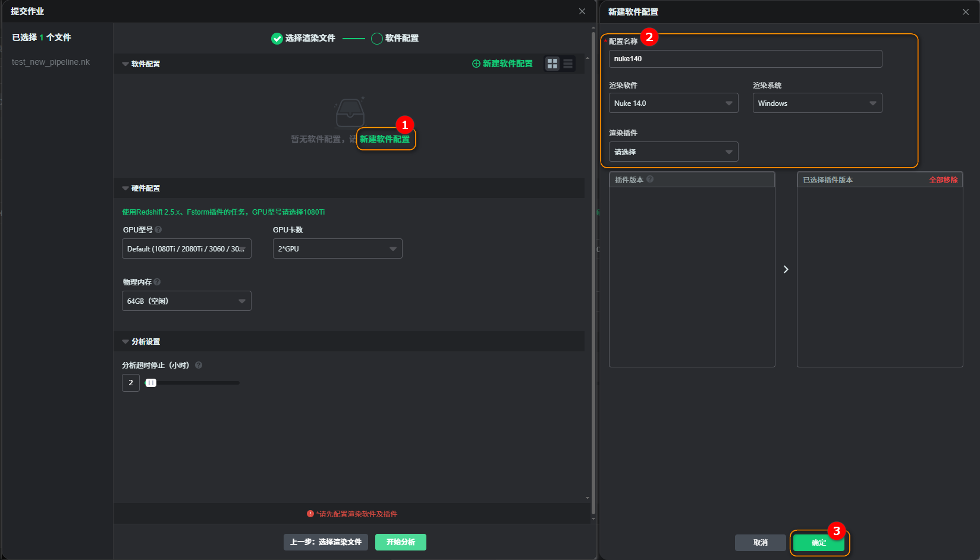Go back with 上一步：选择渲染文件 button

point(326,542)
